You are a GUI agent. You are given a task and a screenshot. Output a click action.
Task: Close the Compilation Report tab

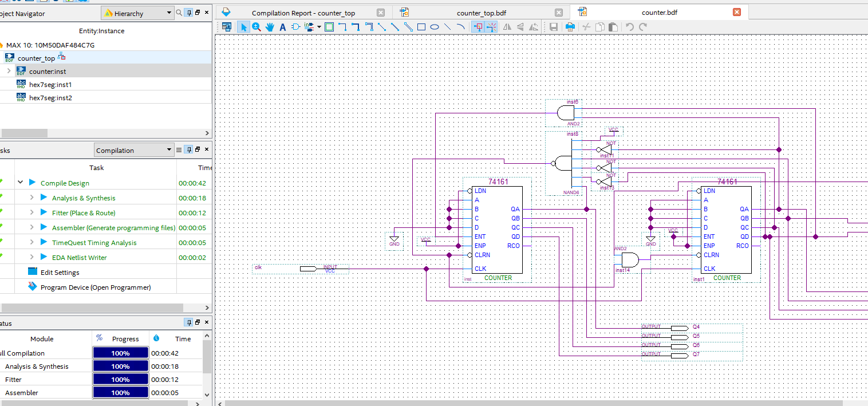pos(381,13)
